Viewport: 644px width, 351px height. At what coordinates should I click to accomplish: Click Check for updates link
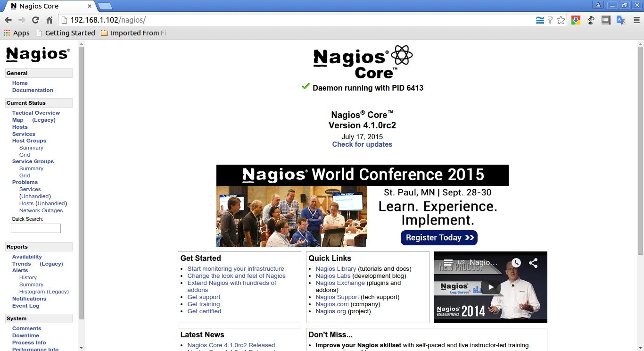[362, 144]
